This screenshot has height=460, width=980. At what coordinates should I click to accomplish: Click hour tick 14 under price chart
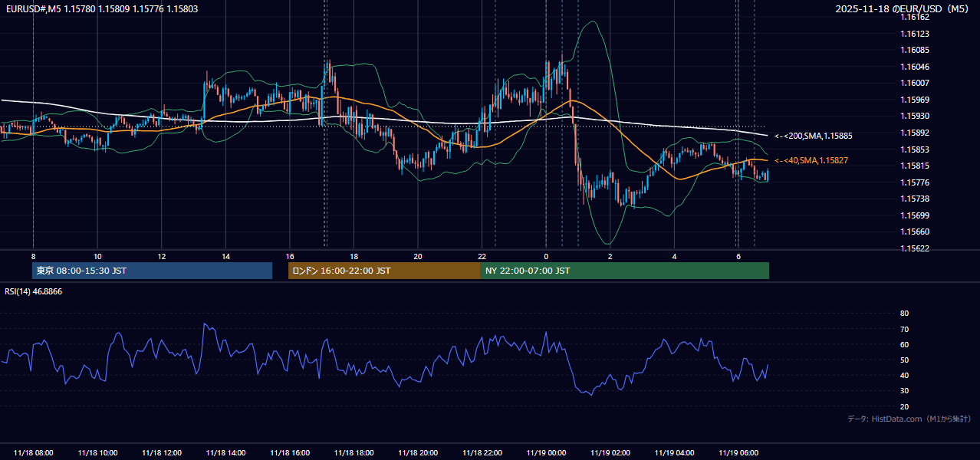tap(225, 256)
